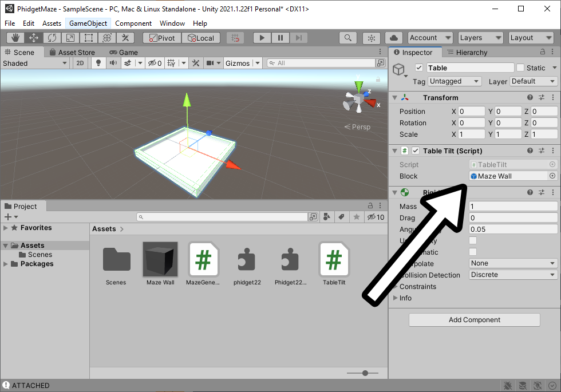Image resolution: width=561 pixels, height=392 pixels.
Task: Open Block object picker circle
Action: point(552,176)
